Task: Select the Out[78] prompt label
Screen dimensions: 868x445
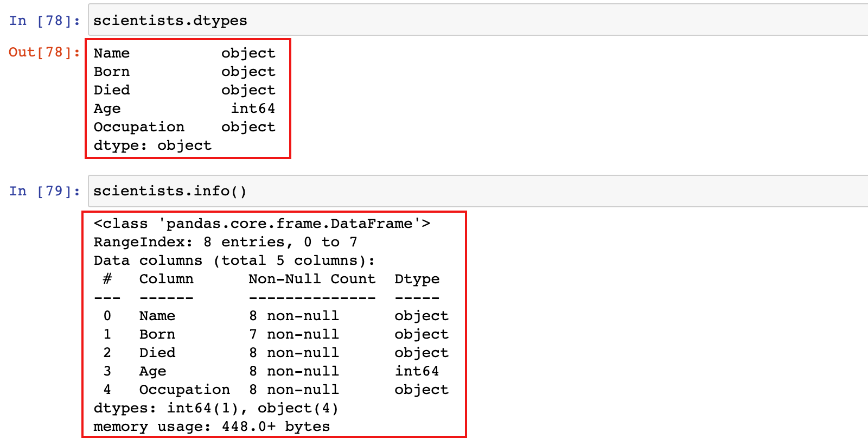Action: 44,52
